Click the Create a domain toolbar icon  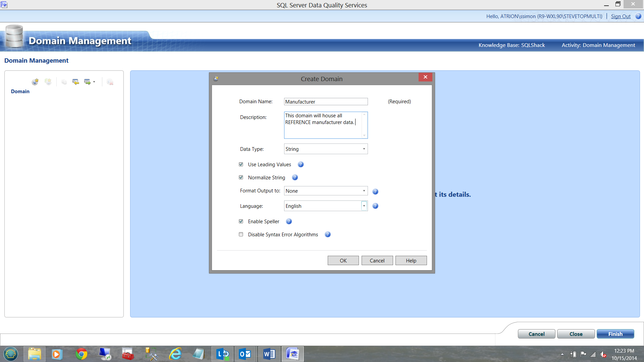point(35,82)
